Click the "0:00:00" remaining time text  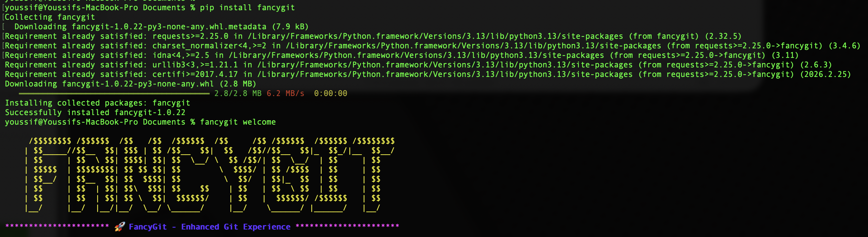tap(330, 93)
